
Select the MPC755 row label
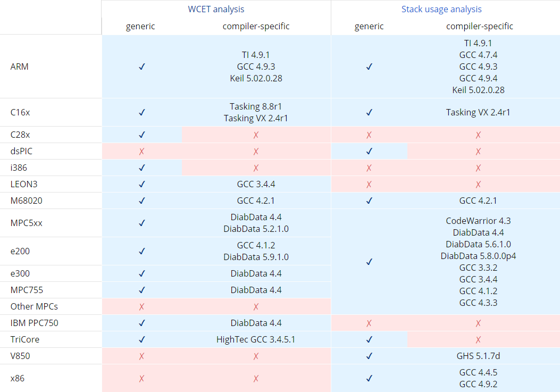coord(27,290)
